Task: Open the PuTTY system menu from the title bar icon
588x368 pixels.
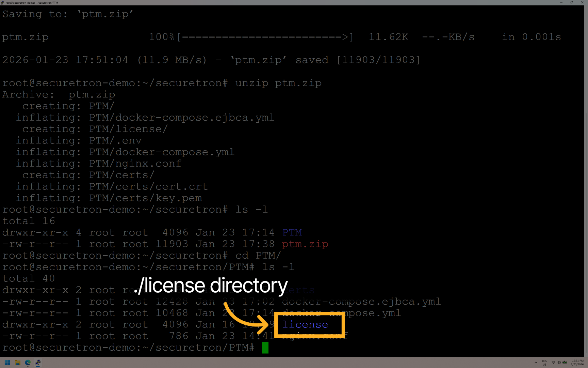Action: coord(3,2)
